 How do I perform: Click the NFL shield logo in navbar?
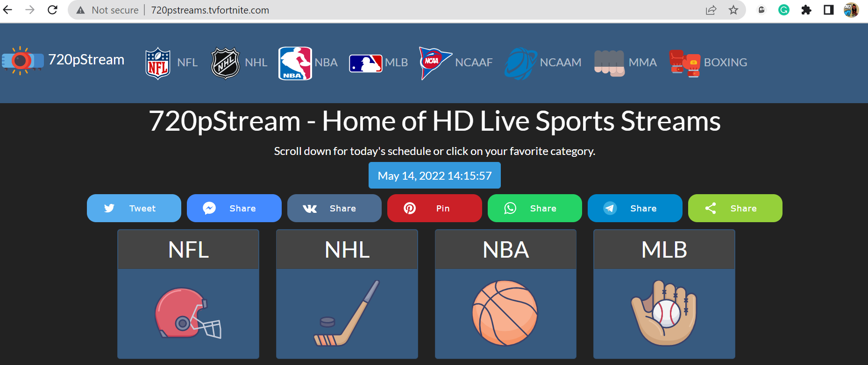click(x=158, y=63)
